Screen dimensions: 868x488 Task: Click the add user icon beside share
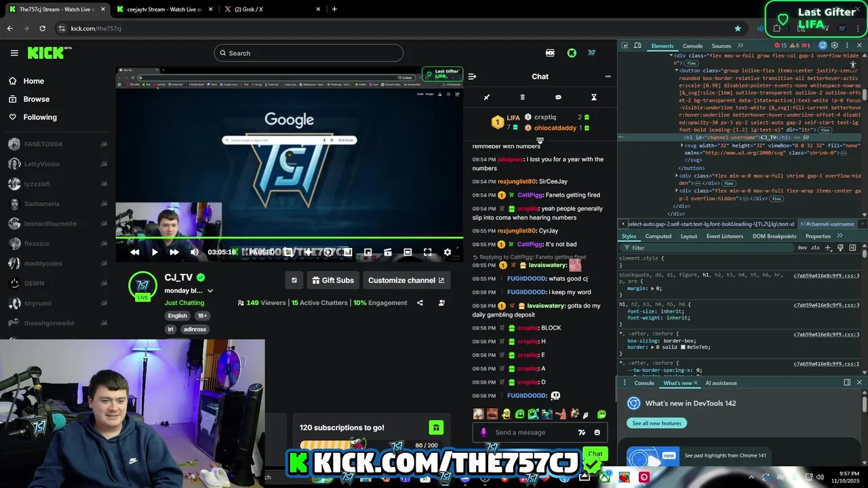click(x=441, y=303)
